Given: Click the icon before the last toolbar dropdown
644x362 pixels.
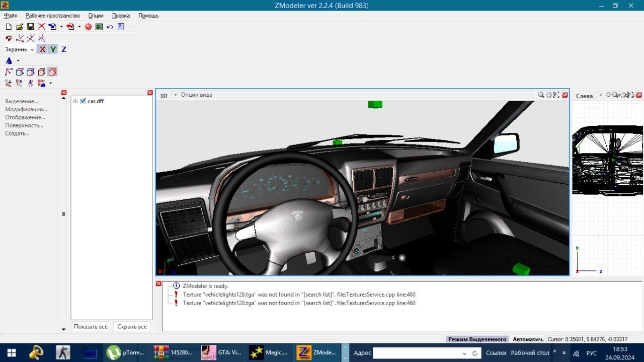Looking at the screenshot, I should (x=42, y=83).
